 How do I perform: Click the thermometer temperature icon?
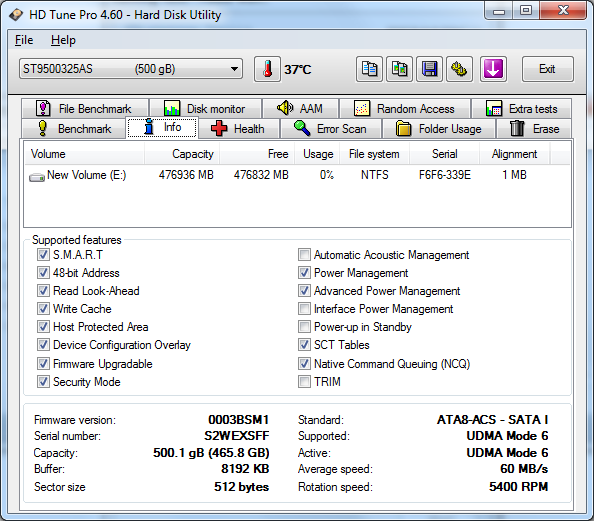267,69
